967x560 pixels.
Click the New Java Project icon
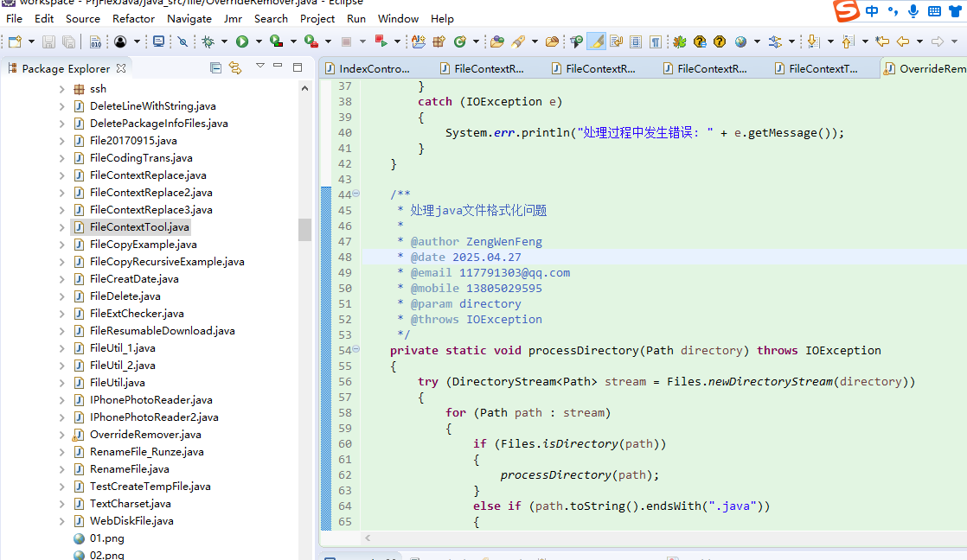coord(419,41)
